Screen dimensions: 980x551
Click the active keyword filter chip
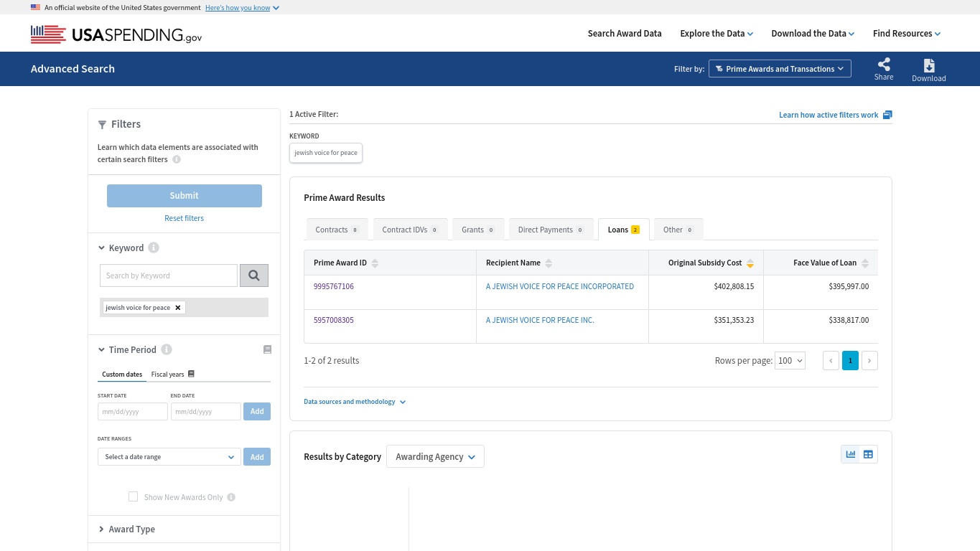point(326,153)
